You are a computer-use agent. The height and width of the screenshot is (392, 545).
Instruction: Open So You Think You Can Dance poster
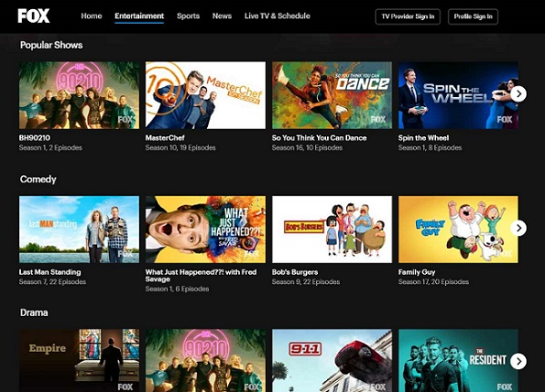point(332,95)
